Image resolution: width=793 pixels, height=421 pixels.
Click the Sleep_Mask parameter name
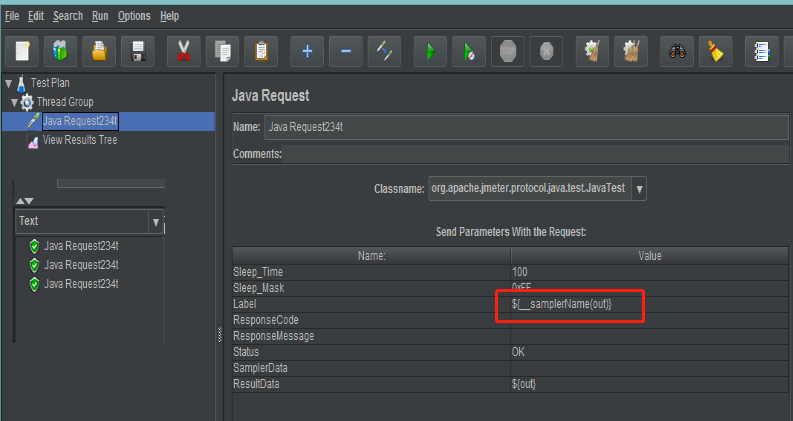258,288
